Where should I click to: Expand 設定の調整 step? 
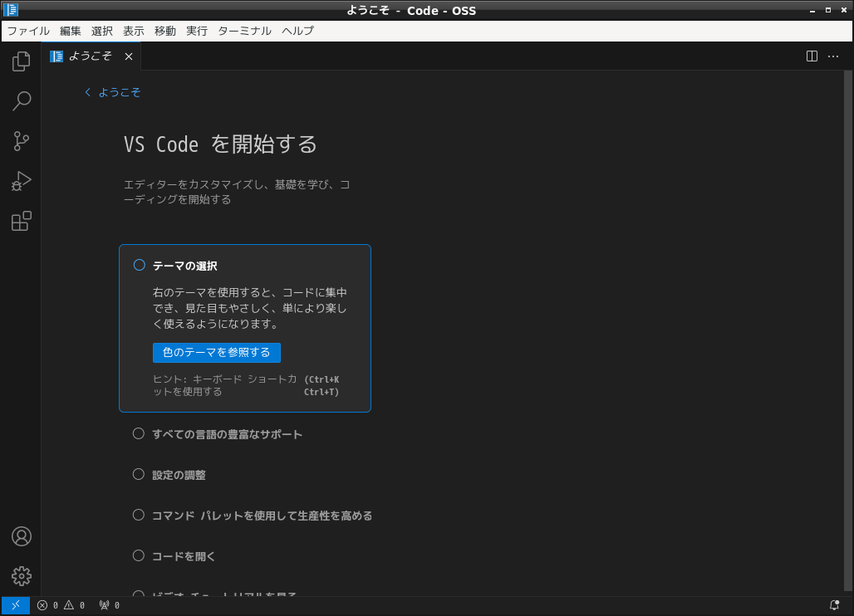point(179,475)
